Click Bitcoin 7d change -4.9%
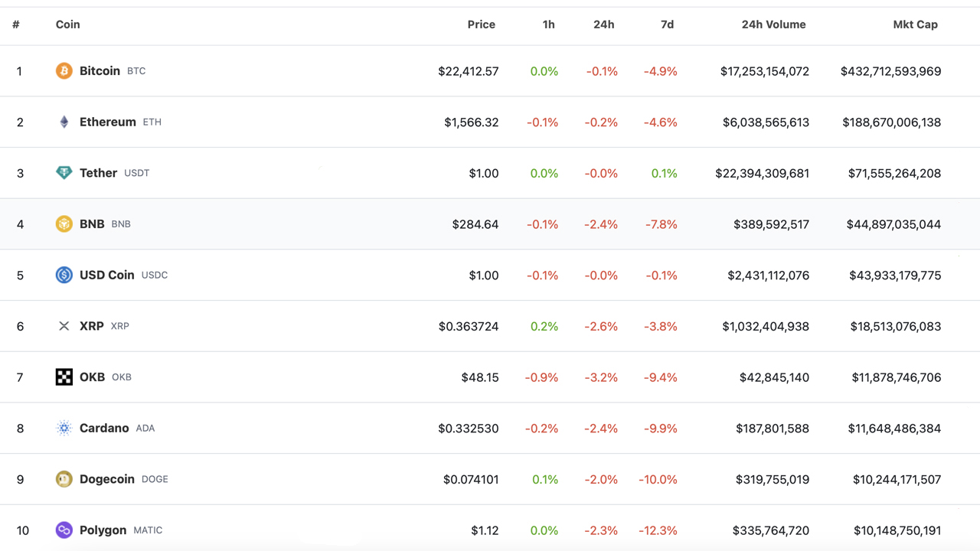The image size is (980, 551). (x=661, y=71)
